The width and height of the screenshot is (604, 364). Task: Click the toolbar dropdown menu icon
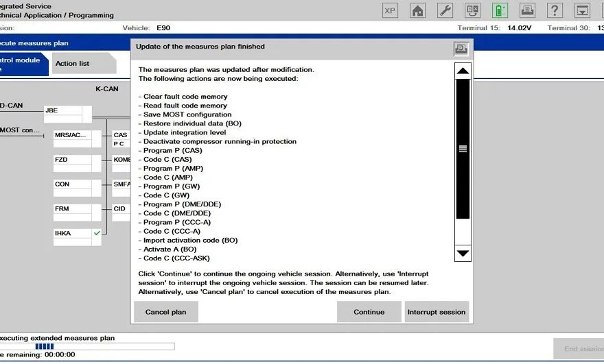(x=582, y=10)
